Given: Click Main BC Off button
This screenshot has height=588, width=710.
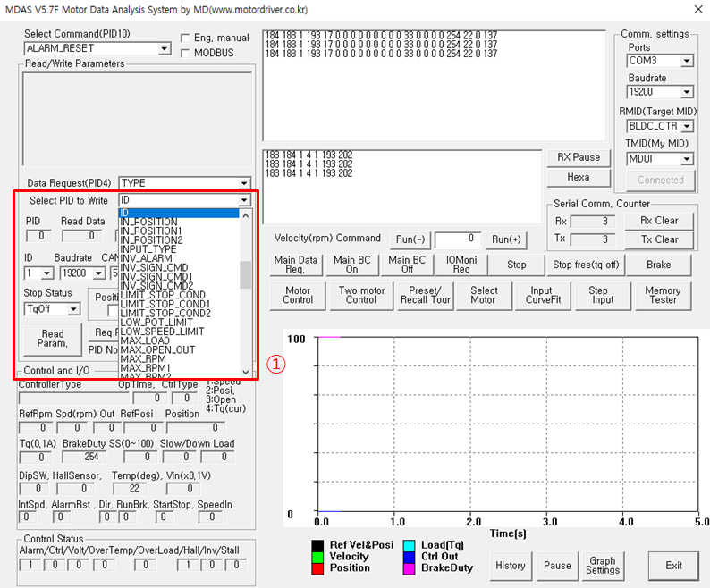Looking at the screenshot, I should [407, 265].
